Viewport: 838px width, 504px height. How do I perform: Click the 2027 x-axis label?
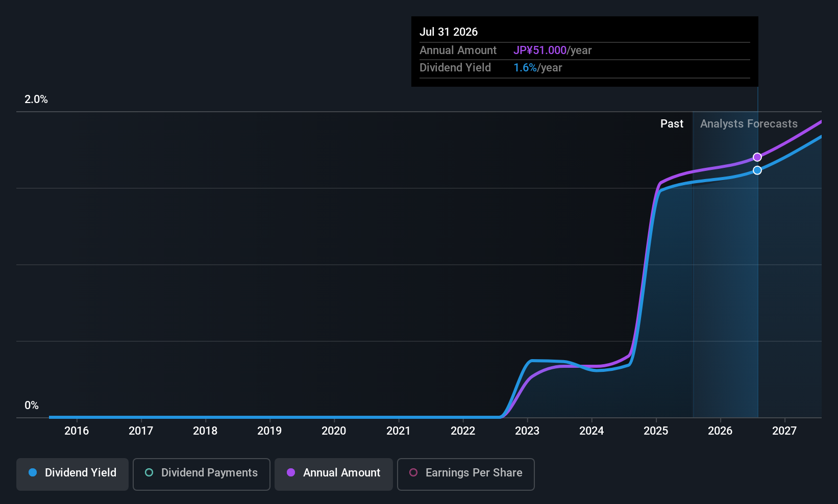pos(784,431)
